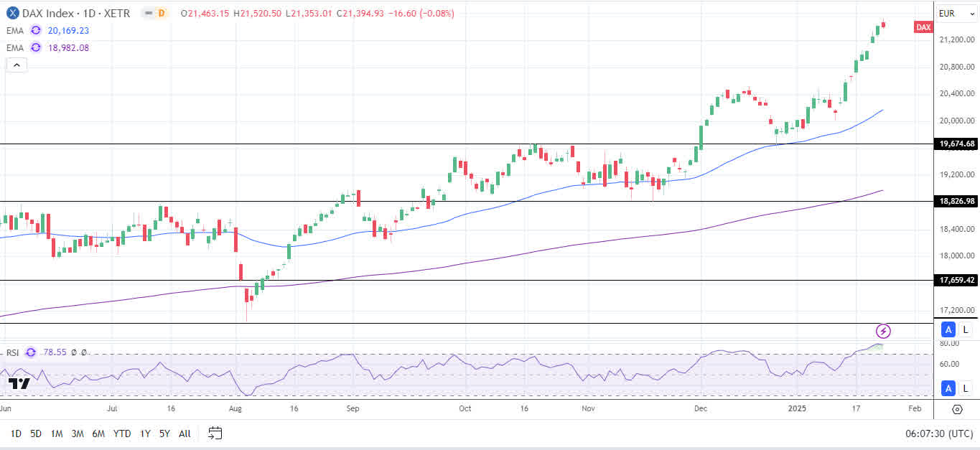Click the first EMA value 20,169.23

[69, 30]
